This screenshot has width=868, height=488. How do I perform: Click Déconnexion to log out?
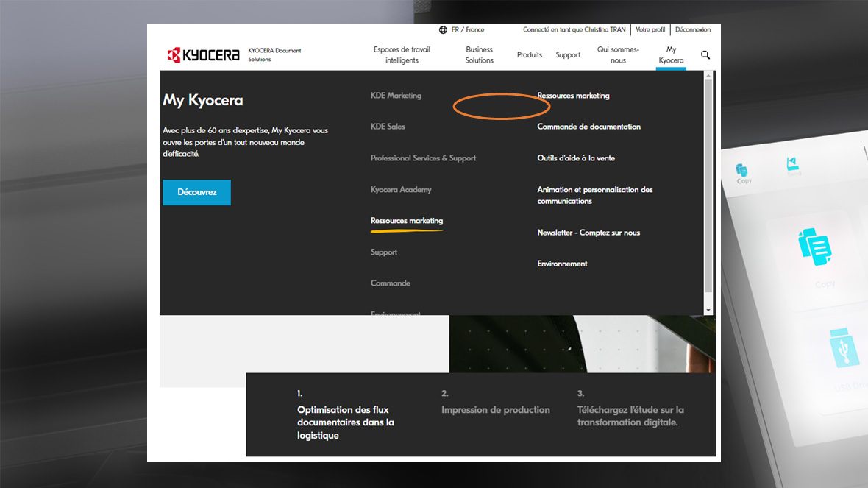point(692,30)
